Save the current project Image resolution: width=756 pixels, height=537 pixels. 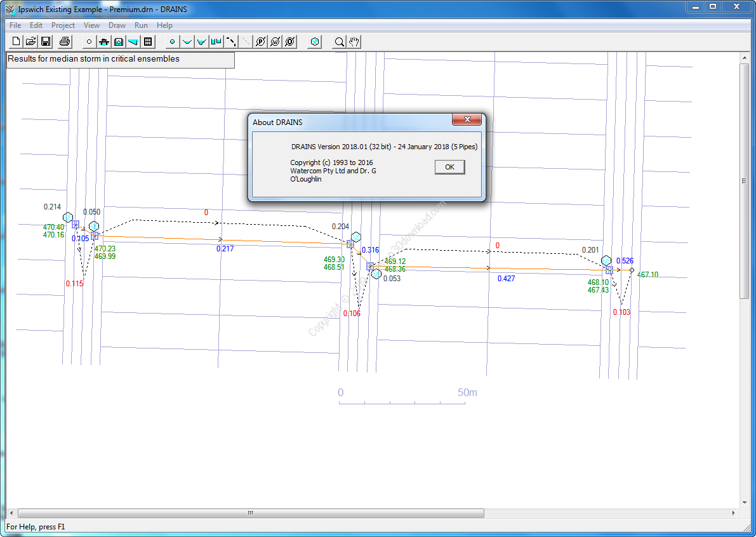[45, 41]
